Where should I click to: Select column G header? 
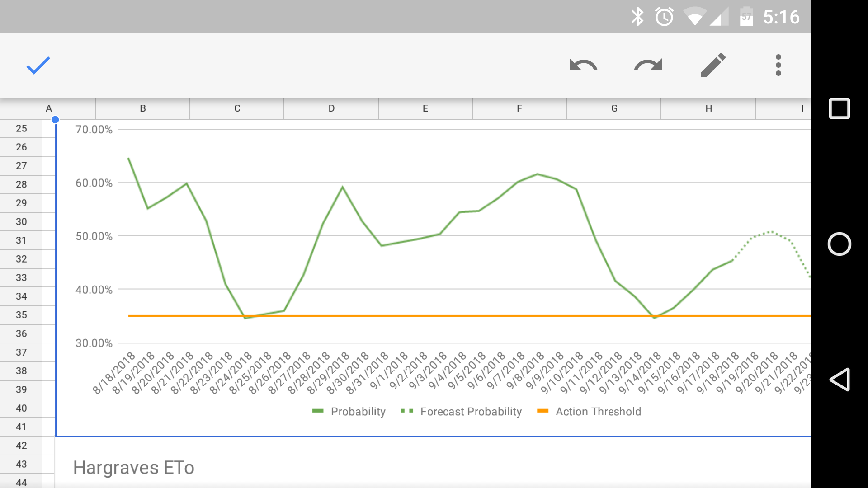[x=614, y=108]
